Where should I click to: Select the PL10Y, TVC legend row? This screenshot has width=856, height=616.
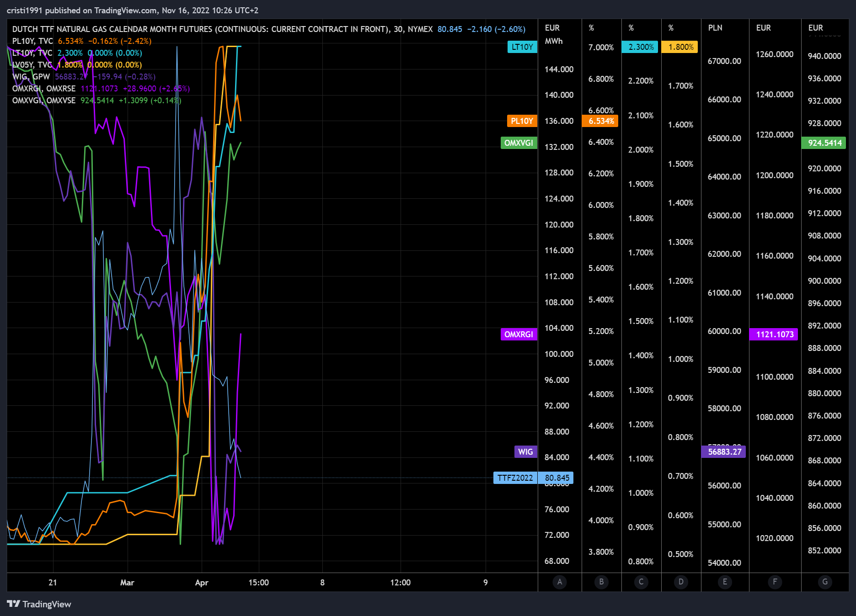(x=33, y=41)
